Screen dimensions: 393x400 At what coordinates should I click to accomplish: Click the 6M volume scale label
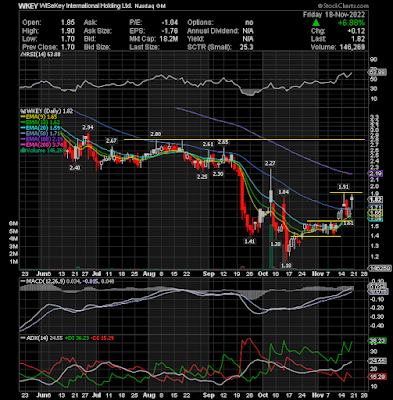(x=13, y=223)
